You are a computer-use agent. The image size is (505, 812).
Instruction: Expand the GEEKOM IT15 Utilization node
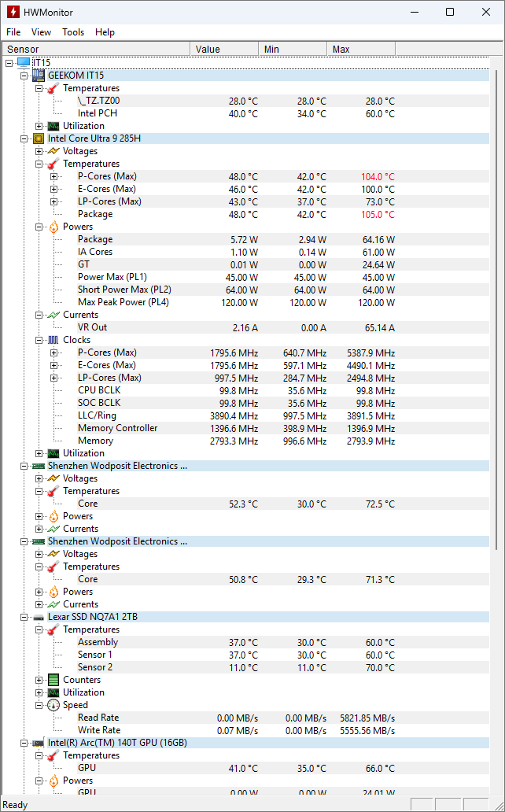tap(39, 126)
